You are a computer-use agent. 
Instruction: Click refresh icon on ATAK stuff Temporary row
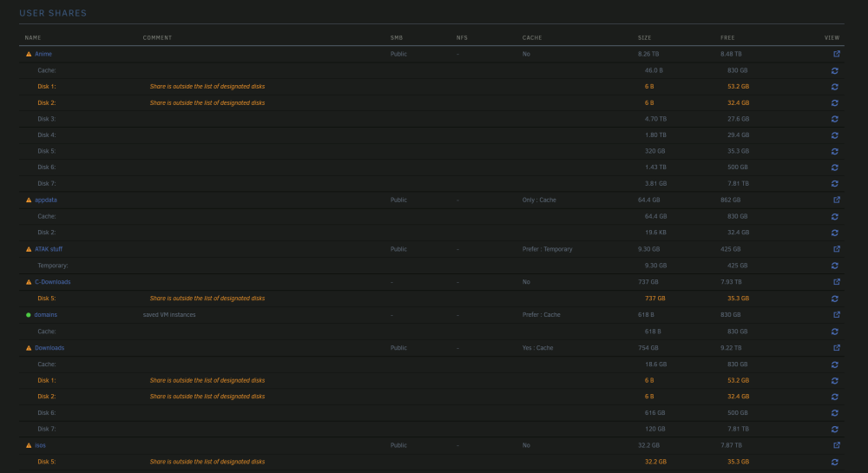click(835, 266)
